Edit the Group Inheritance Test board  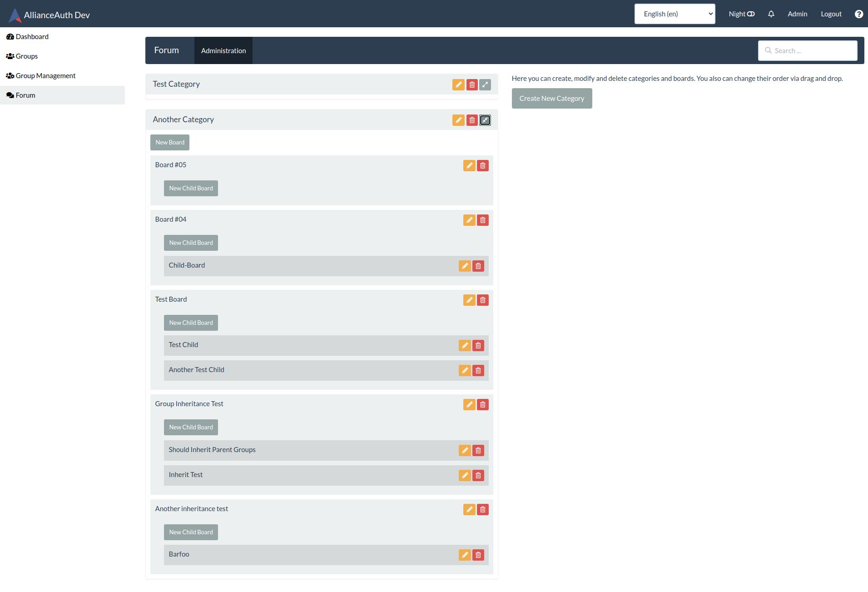coord(469,404)
